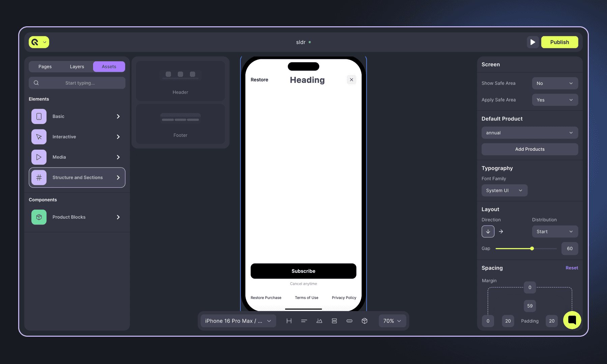Open the Distribution dropdown showing Start
The width and height of the screenshot is (607, 364).
(555, 232)
